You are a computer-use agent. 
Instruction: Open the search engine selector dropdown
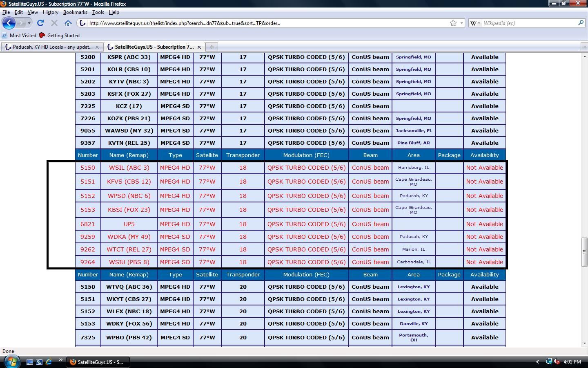pos(475,23)
